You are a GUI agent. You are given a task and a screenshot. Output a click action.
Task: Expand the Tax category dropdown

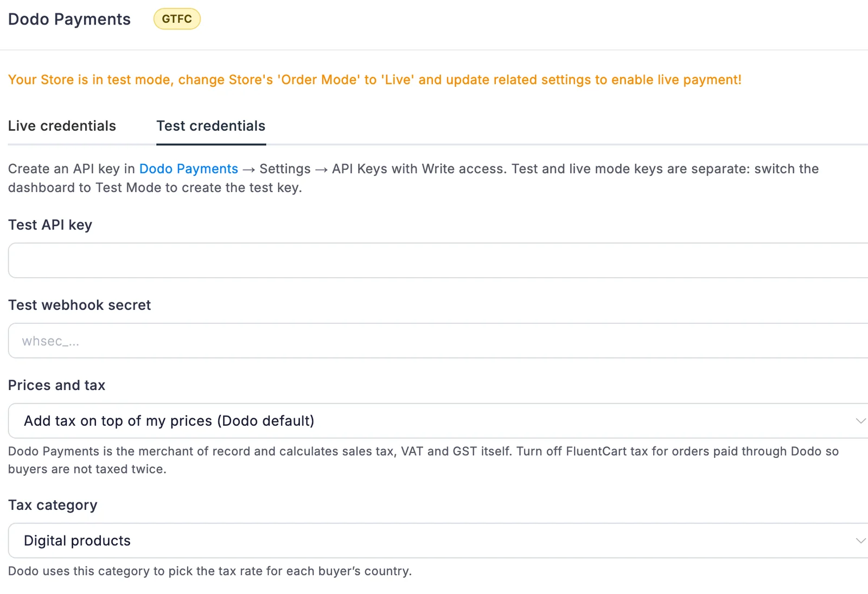coord(438,541)
